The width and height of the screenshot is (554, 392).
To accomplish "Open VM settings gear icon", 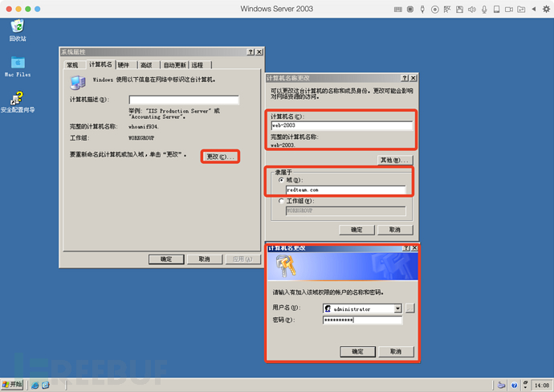I will click(546, 9).
